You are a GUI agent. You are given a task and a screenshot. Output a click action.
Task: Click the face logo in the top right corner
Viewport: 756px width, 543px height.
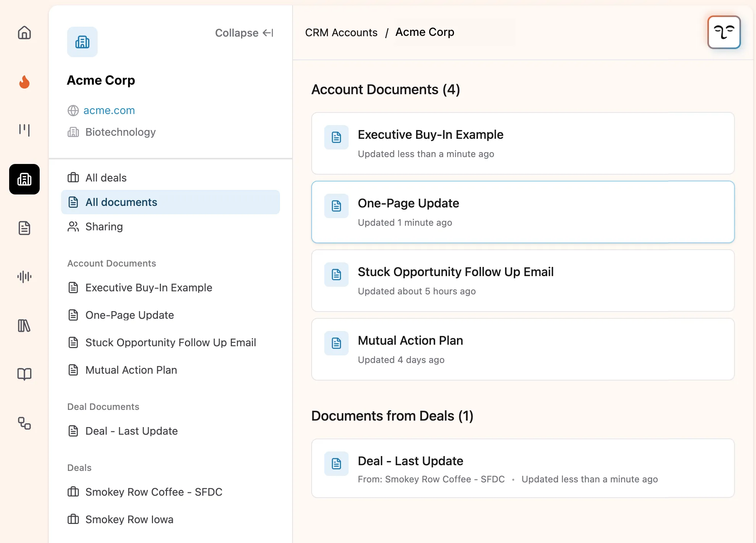point(724,32)
